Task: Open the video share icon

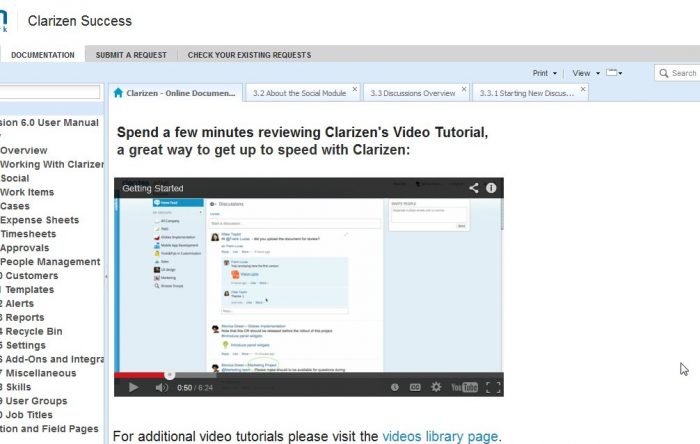Action: pos(474,188)
